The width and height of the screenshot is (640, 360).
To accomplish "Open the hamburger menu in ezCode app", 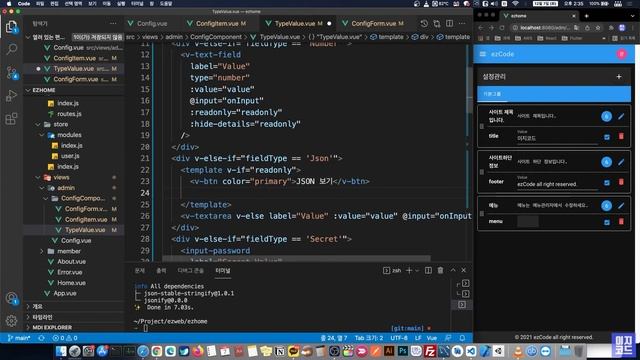I will (483, 54).
